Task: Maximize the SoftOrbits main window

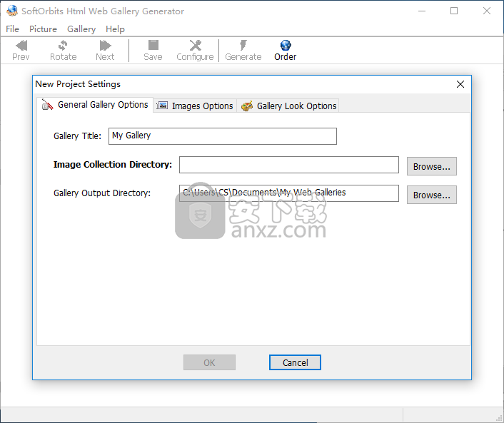Action: [454, 11]
